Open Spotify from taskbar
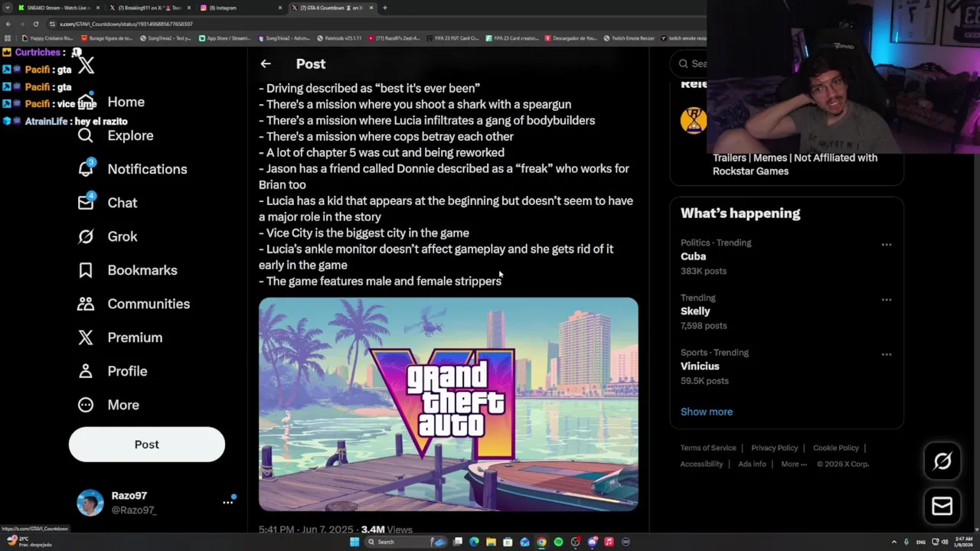 (x=558, y=542)
